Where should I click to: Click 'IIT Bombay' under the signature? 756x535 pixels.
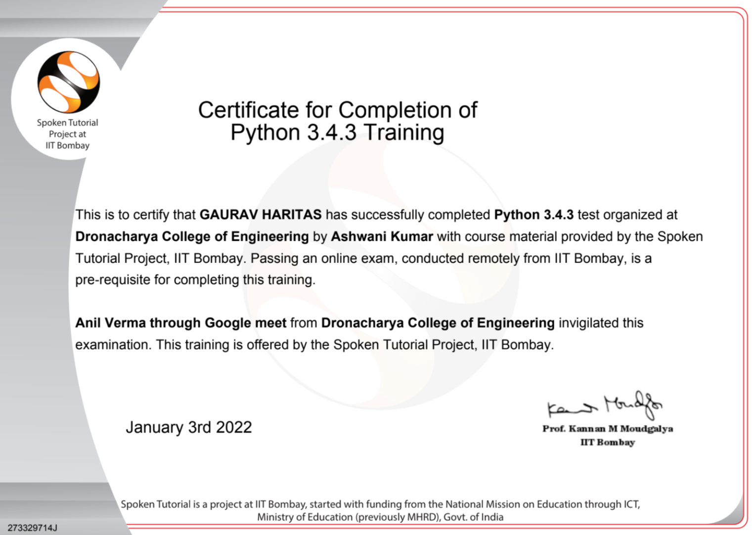[608, 443]
